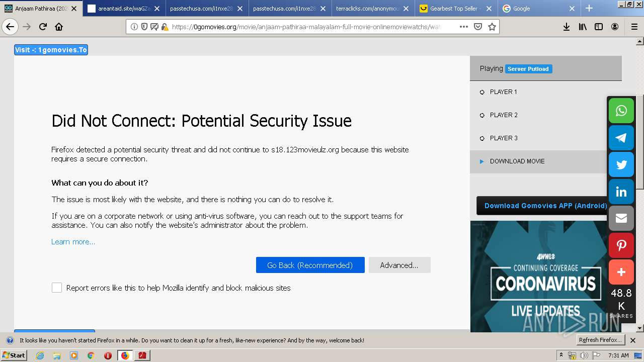Open the Firefox hamburger menu

tap(634, 27)
